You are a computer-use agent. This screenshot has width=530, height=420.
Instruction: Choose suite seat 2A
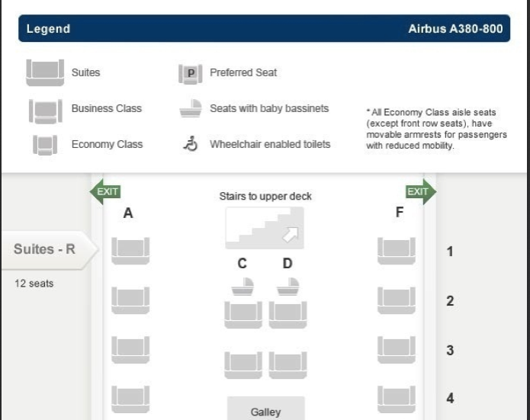click(x=130, y=300)
